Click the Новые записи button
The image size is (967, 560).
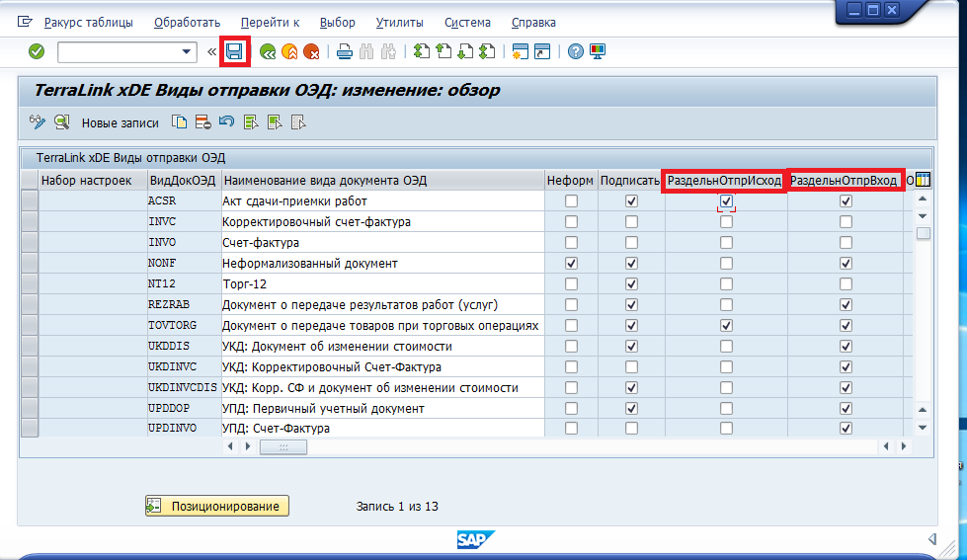(120, 123)
